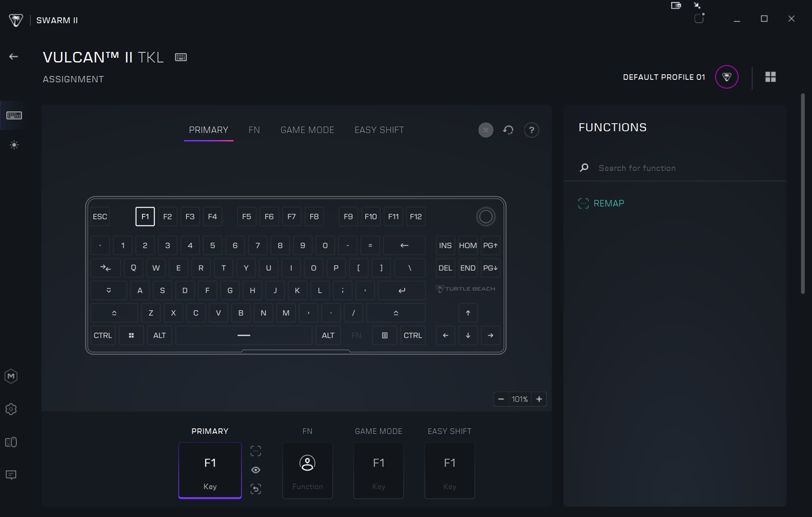This screenshot has width=812, height=517.
Task: Increase keyboard zoom with plus button
Action: (x=539, y=399)
